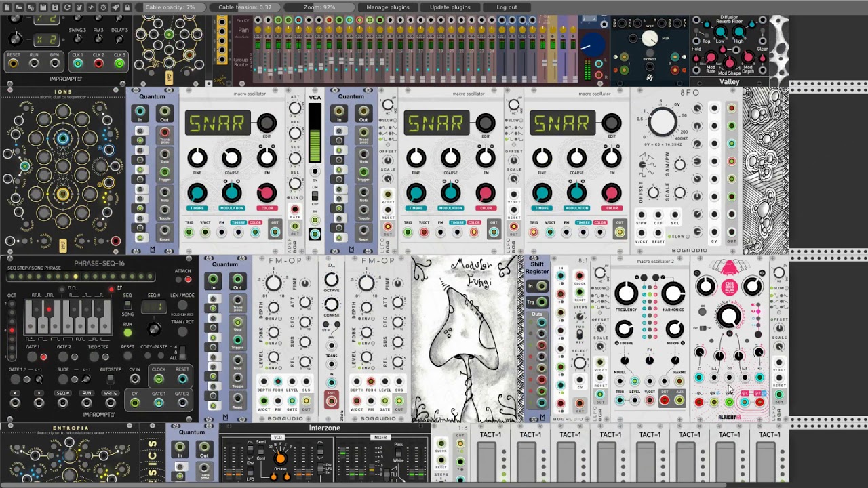Click the WRITE input jack on PHRASE-SEQ-16
Image resolution: width=868 pixels, height=488 pixels.
[110, 403]
